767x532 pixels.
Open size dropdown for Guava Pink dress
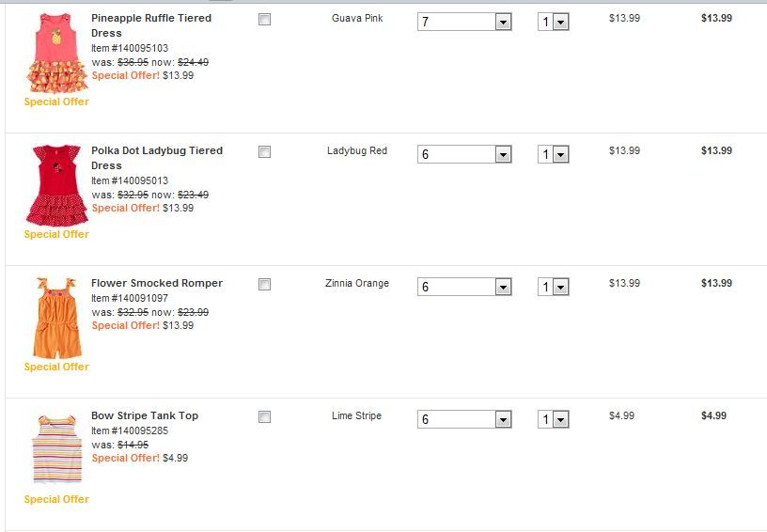coord(463,22)
